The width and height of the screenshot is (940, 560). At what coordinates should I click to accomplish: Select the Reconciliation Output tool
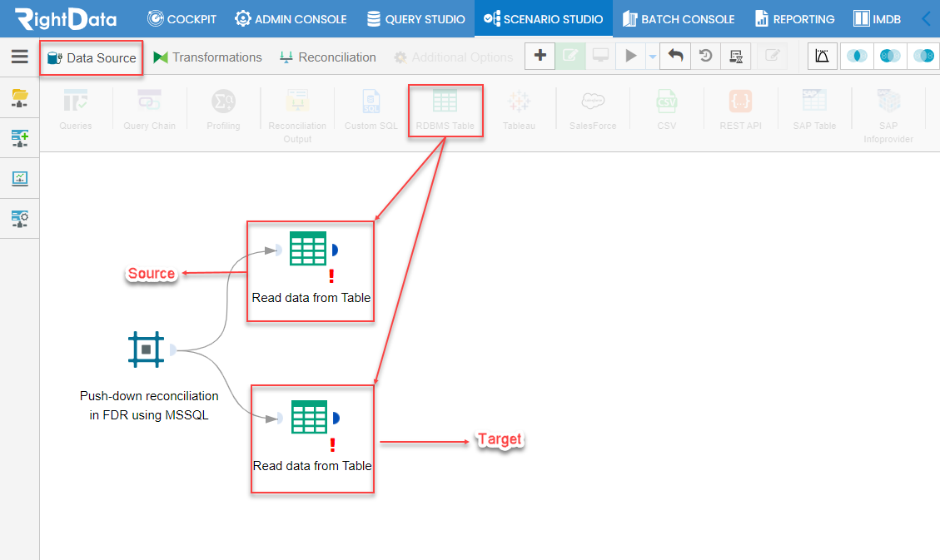pyautogui.click(x=297, y=116)
